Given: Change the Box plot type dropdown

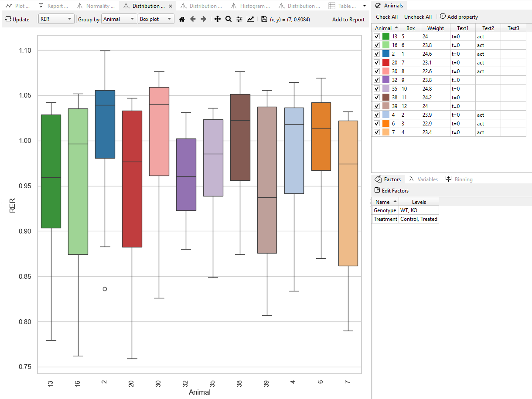Looking at the screenshot, I should [x=167, y=19].
